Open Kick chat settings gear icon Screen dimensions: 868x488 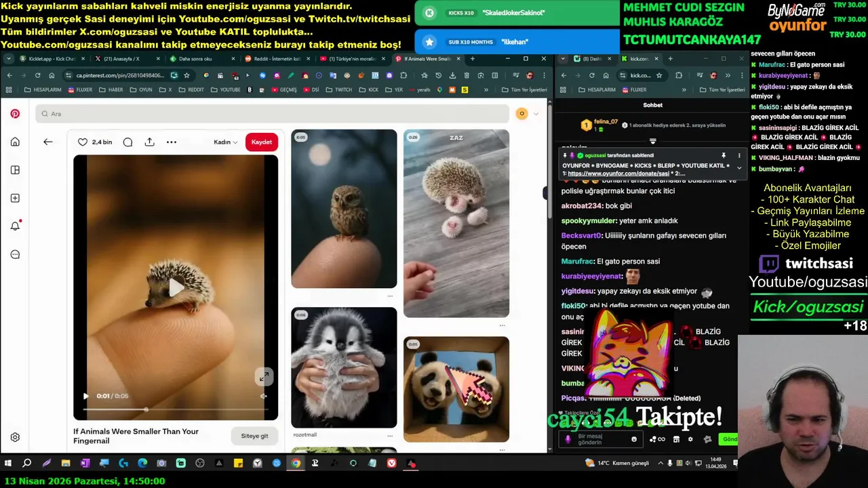tap(690, 439)
